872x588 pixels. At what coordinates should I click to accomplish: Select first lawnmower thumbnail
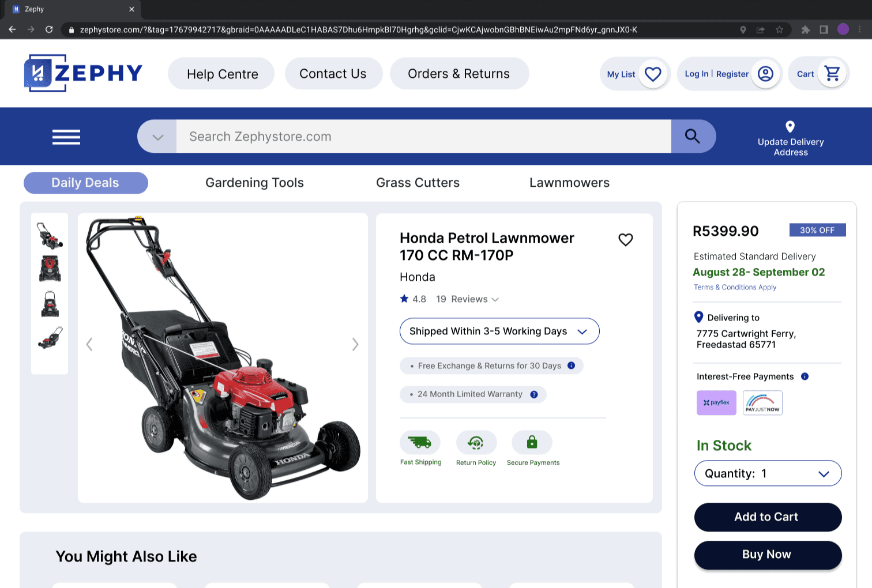coord(50,235)
